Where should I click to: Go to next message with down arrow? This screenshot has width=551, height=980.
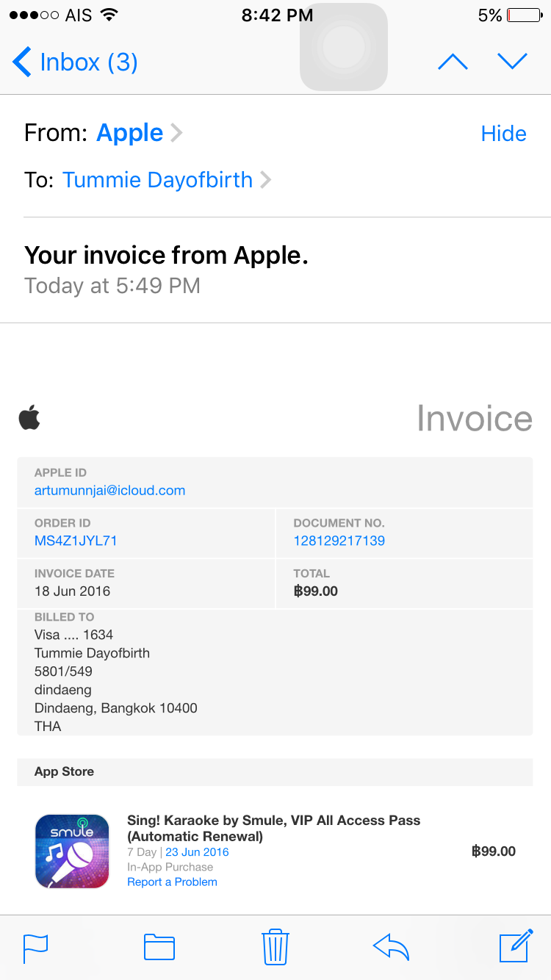512,62
